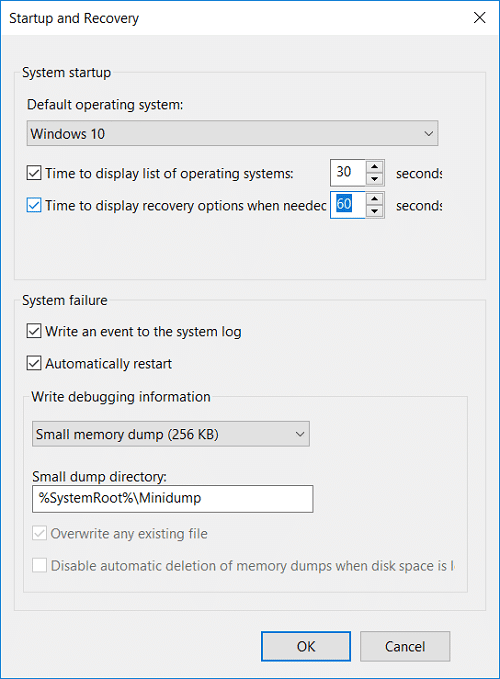Viewport: 500px width, 679px height.
Task: Click the Overwrite any existing file checkbox
Action: (x=39, y=533)
